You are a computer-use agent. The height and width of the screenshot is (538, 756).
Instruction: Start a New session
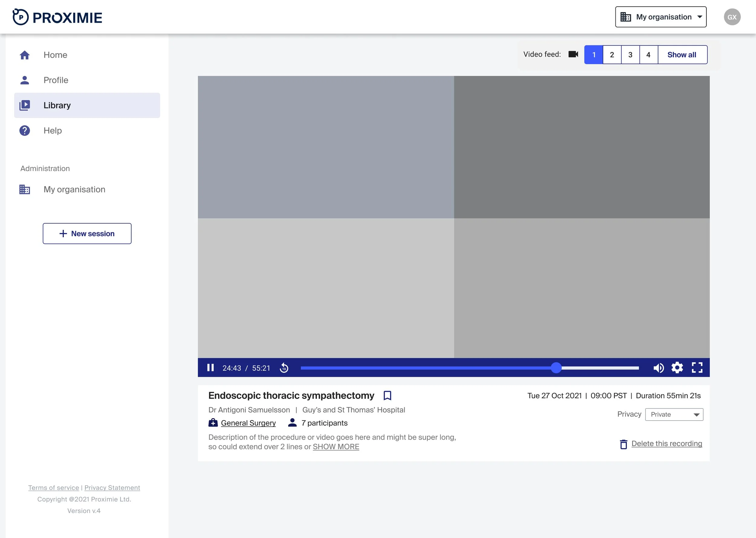(x=87, y=234)
